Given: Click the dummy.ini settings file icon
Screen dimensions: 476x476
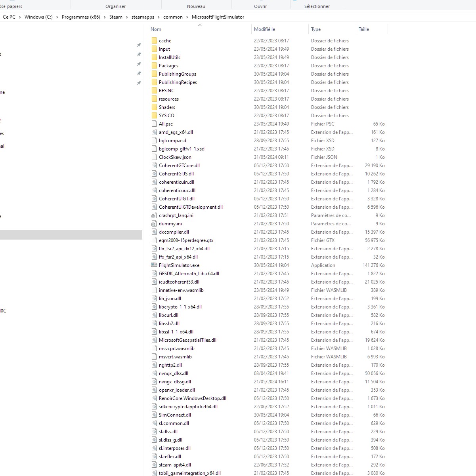Looking at the screenshot, I should click(x=154, y=223).
